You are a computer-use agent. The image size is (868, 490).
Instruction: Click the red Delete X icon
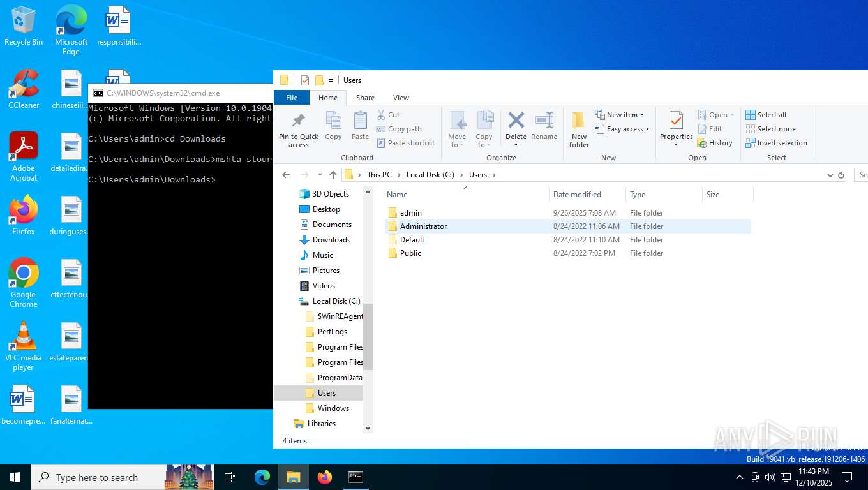coord(516,120)
